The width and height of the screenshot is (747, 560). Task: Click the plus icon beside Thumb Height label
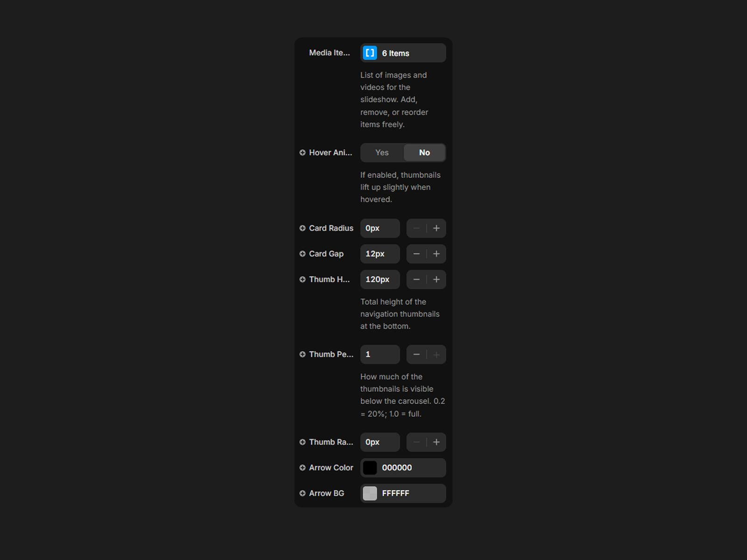(303, 280)
